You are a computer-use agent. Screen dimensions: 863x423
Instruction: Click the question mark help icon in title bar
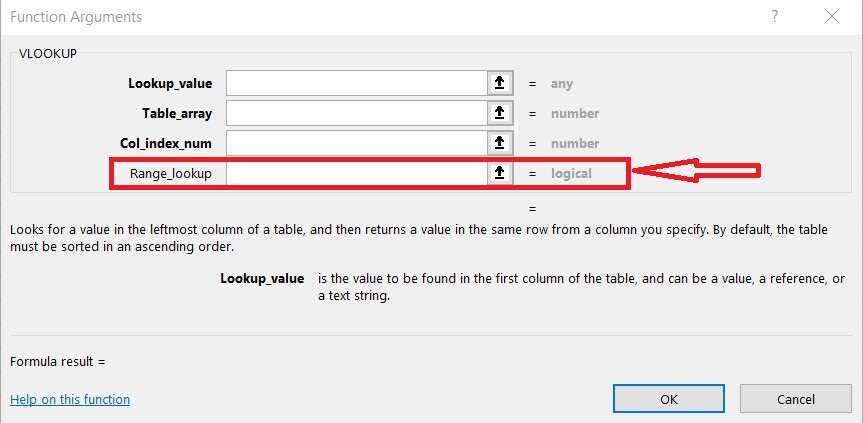point(774,17)
